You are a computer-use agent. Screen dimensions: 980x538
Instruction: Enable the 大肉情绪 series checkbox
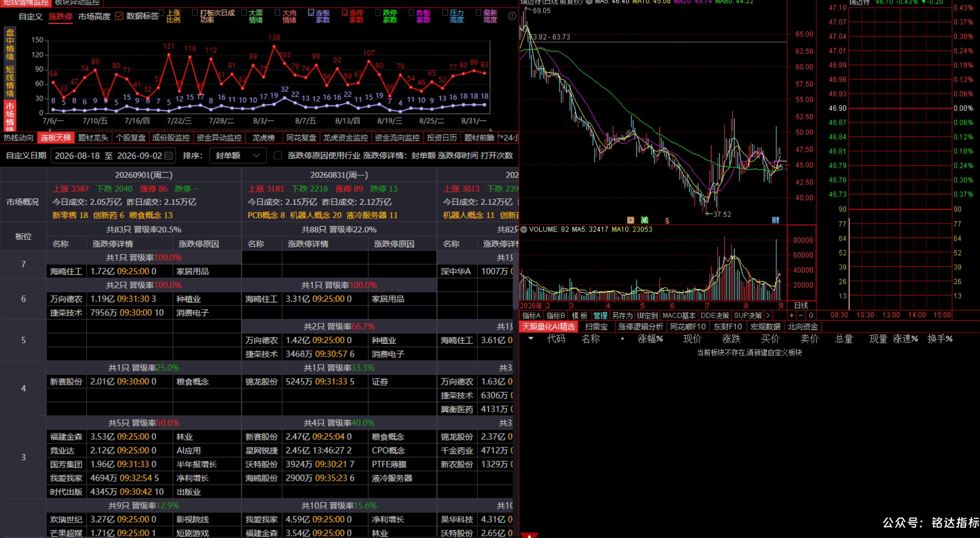pyautogui.click(x=278, y=13)
